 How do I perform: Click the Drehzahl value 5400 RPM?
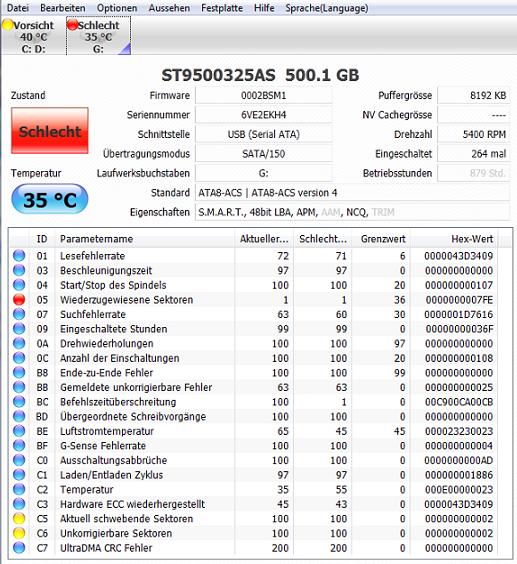click(x=473, y=134)
